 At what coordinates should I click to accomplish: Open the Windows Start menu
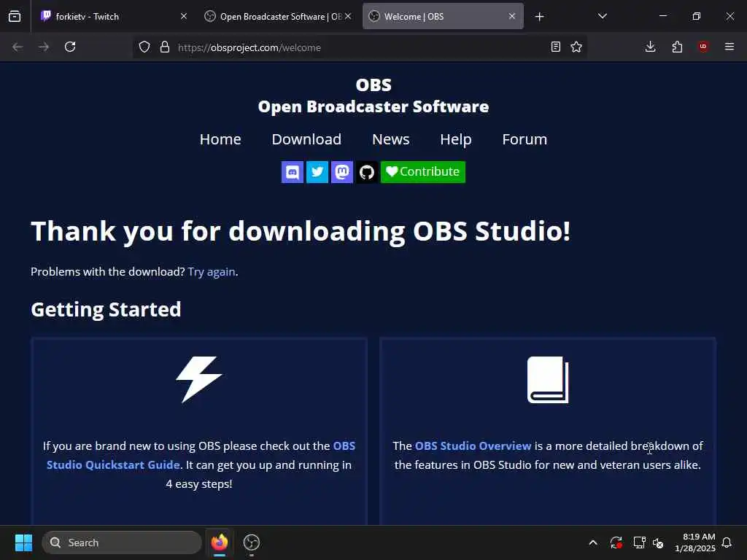click(x=23, y=542)
